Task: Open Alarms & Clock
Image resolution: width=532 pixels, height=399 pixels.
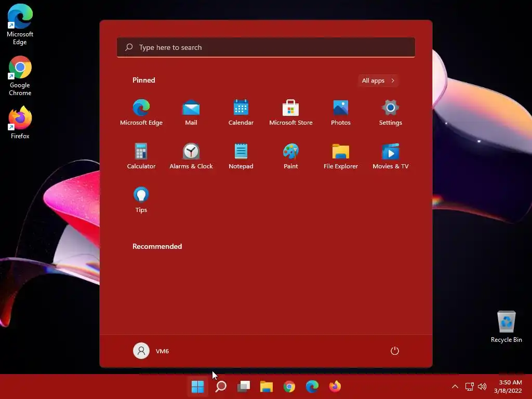Action: tap(191, 156)
